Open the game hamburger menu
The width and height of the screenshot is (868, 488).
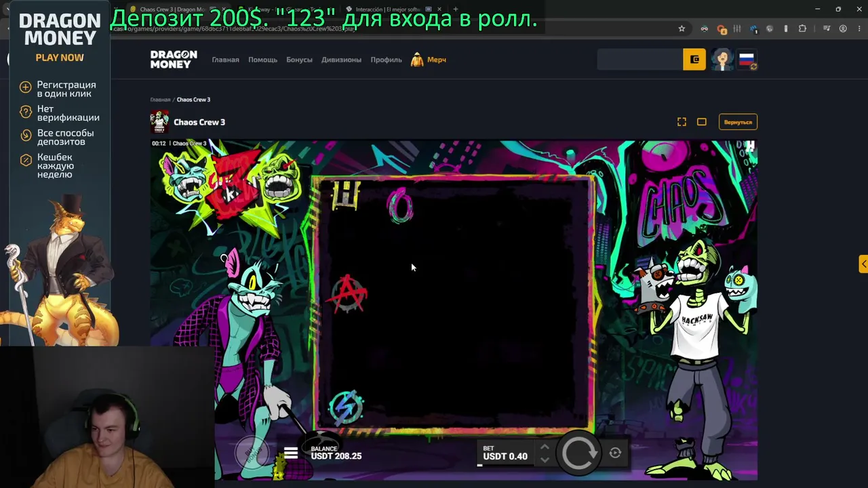tap(291, 453)
